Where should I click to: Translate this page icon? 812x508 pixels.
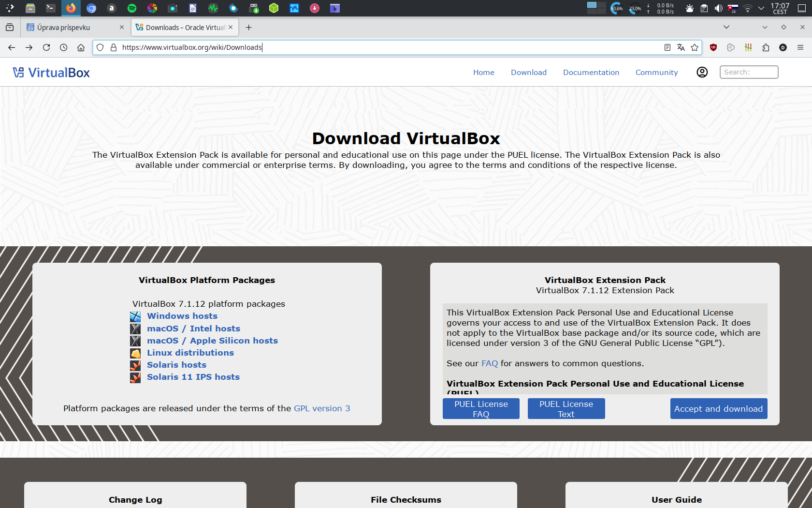tap(681, 47)
